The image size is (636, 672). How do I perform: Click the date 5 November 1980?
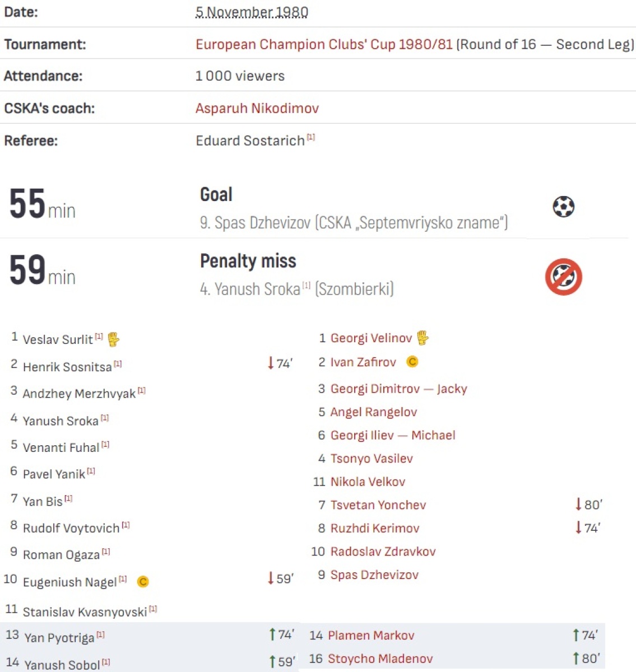tap(252, 12)
